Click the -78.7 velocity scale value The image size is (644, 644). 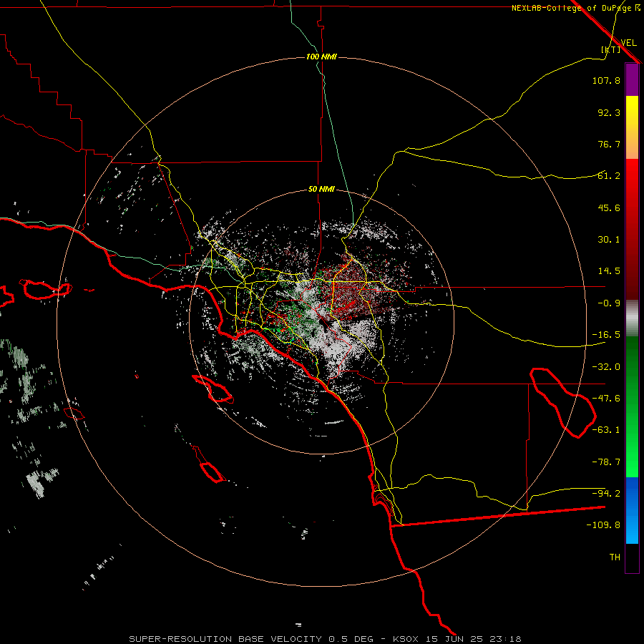tap(606, 462)
